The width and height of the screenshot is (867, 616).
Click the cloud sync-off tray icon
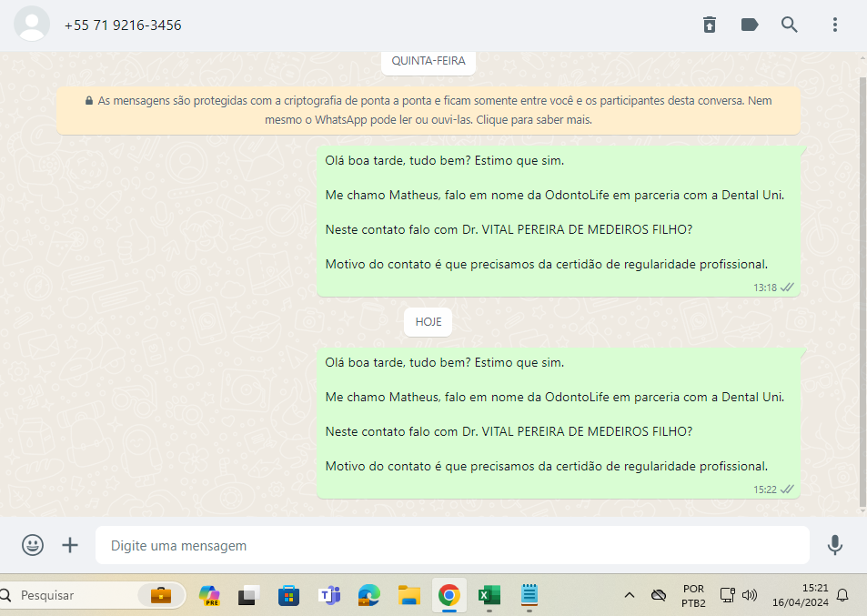coord(659,595)
